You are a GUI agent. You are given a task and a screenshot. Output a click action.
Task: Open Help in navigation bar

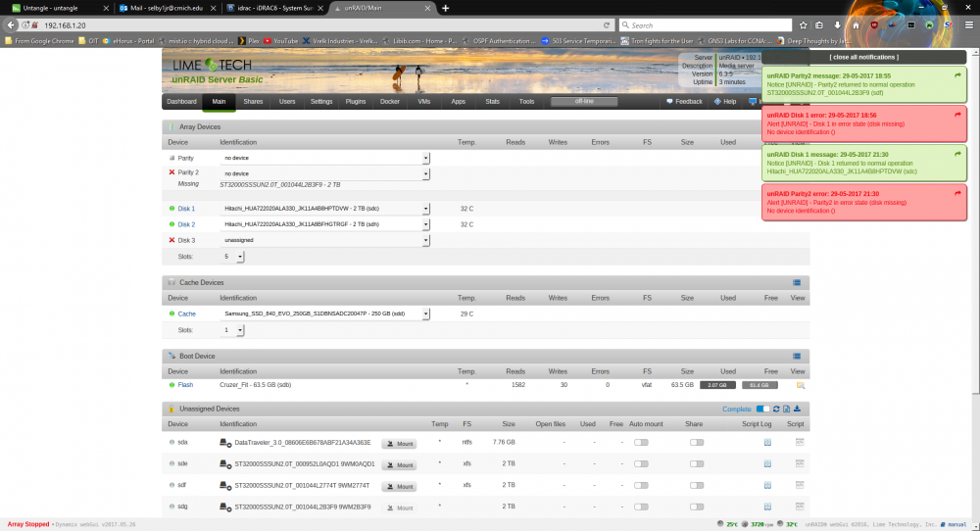coord(725,101)
